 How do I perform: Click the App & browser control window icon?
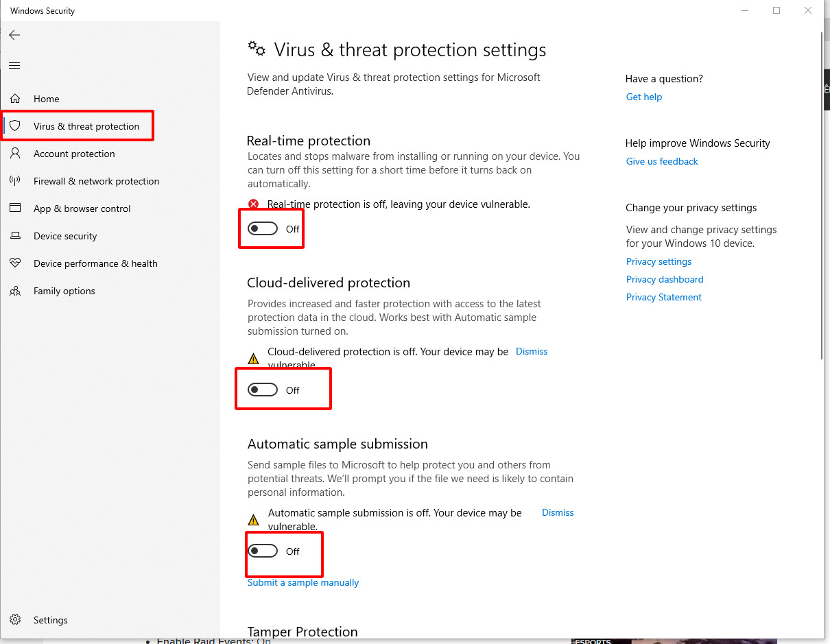point(15,208)
